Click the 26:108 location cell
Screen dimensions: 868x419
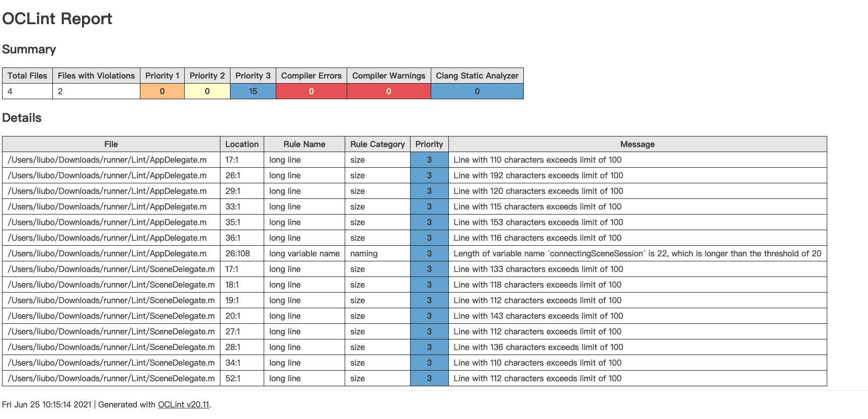(238, 253)
